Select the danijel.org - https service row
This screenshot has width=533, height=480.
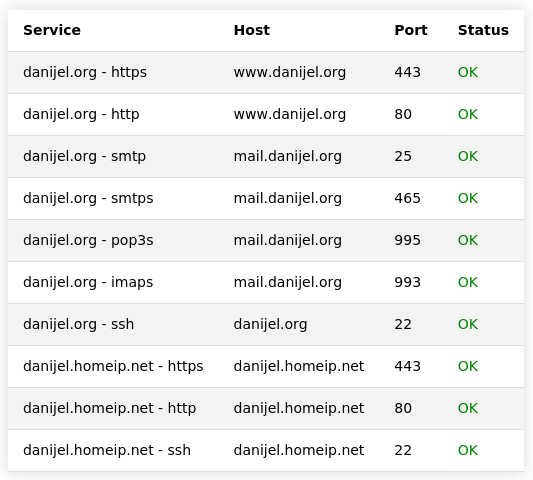pyautogui.click(x=266, y=72)
